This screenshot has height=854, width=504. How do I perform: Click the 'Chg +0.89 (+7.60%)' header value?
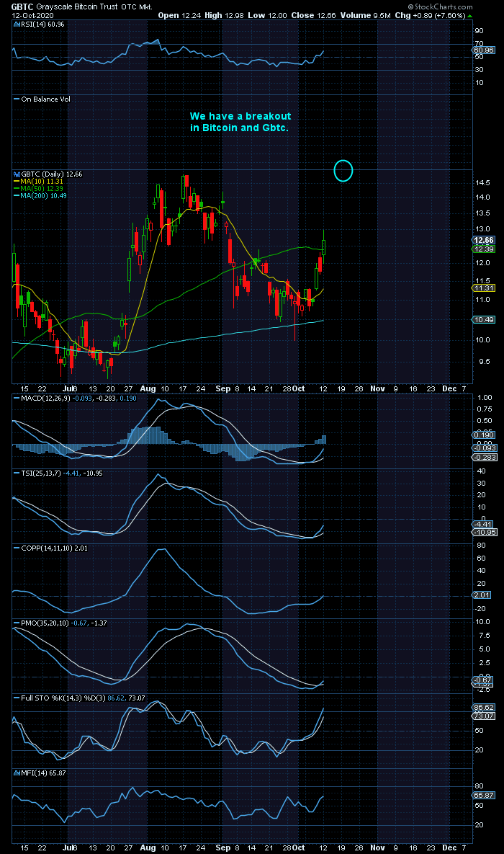(431, 15)
